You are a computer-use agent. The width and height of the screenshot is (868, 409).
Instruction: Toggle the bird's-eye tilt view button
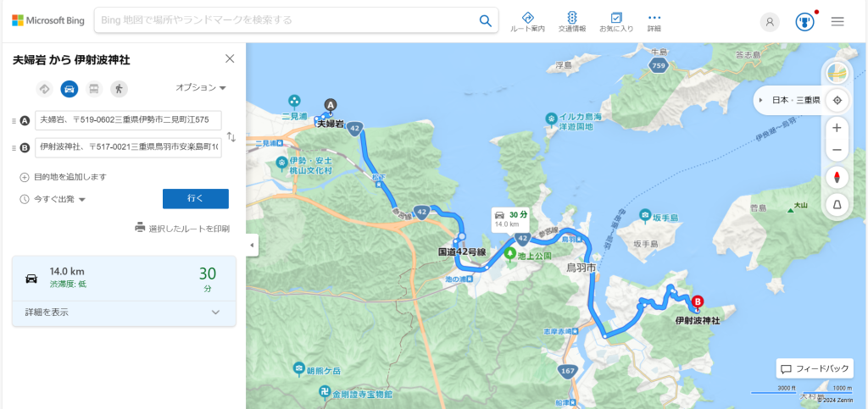837,205
